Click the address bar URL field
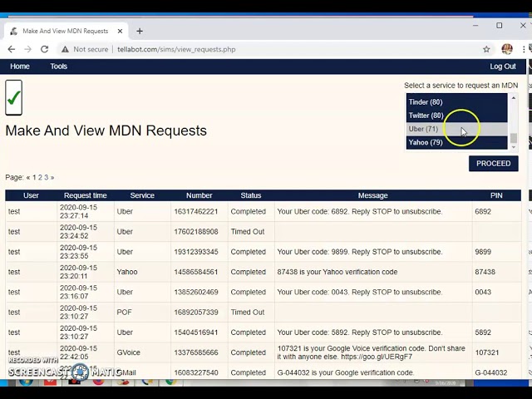The width and height of the screenshot is (532, 399). pyautogui.click(x=249, y=49)
